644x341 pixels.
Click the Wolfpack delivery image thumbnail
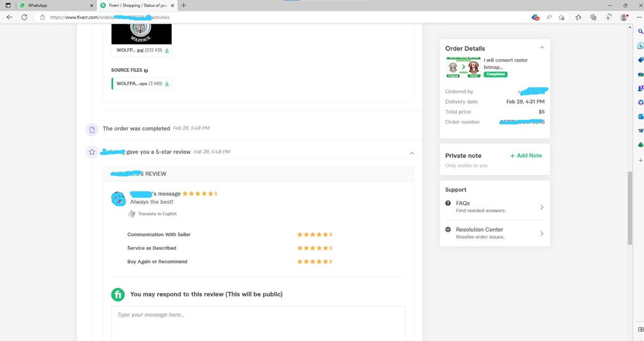(x=142, y=34)
